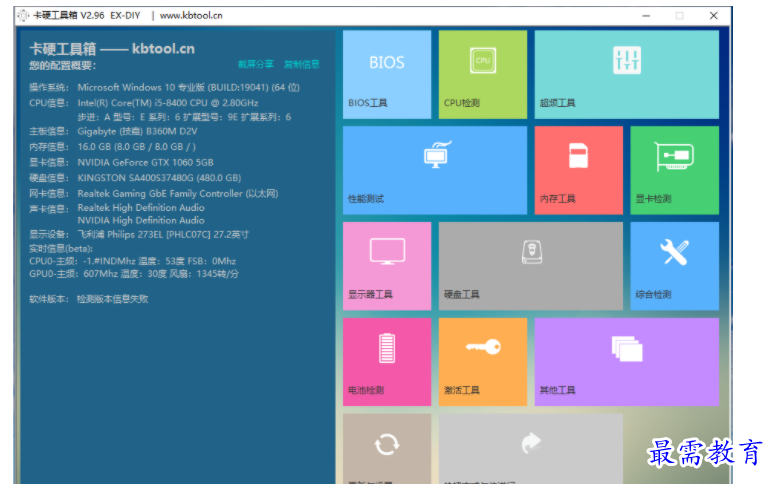Select the Philips 273EL display row

coord(139,235)
